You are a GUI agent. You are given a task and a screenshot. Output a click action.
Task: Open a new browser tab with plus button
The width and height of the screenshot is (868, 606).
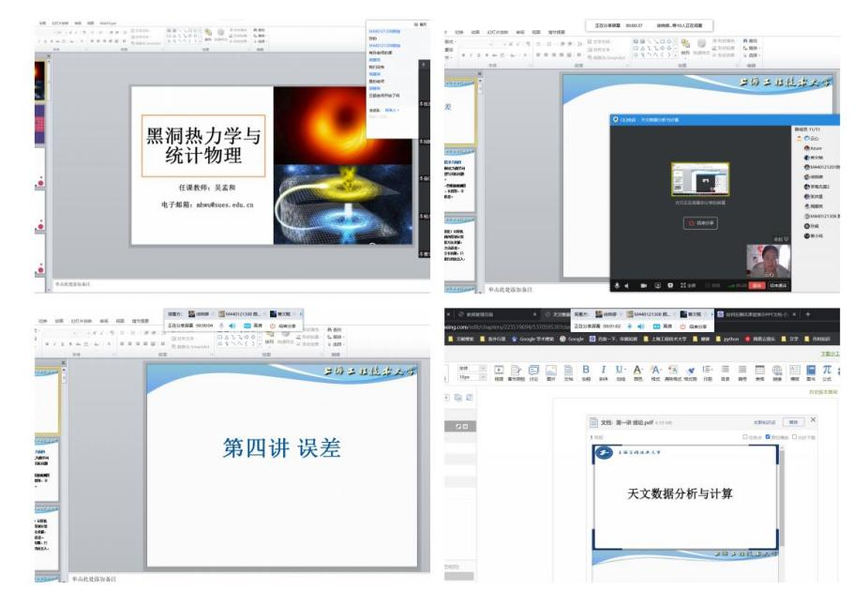808,313
